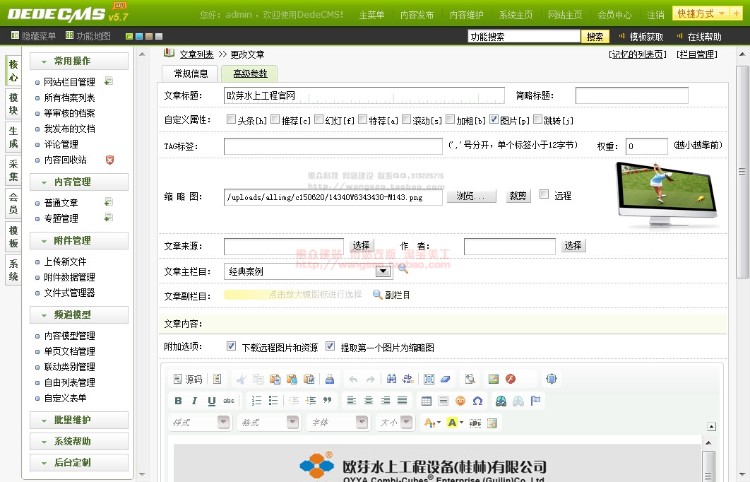
Task: Open the 内容维护 top menu
Action: tap(466, 15)
